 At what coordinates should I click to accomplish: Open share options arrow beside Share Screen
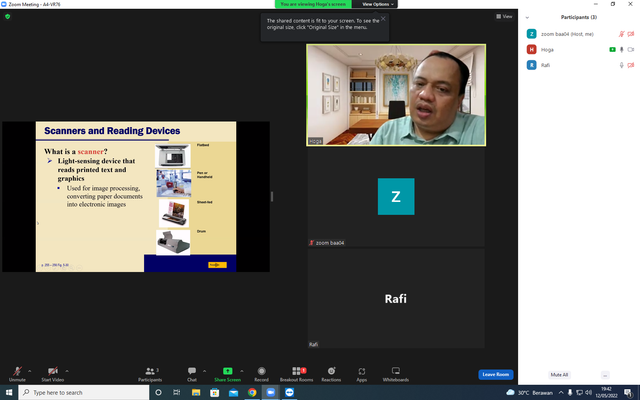(242, 371)
